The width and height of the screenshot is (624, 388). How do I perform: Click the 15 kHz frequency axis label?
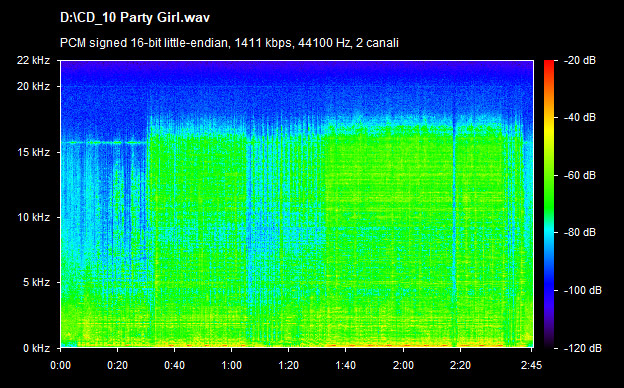(33, 152)
